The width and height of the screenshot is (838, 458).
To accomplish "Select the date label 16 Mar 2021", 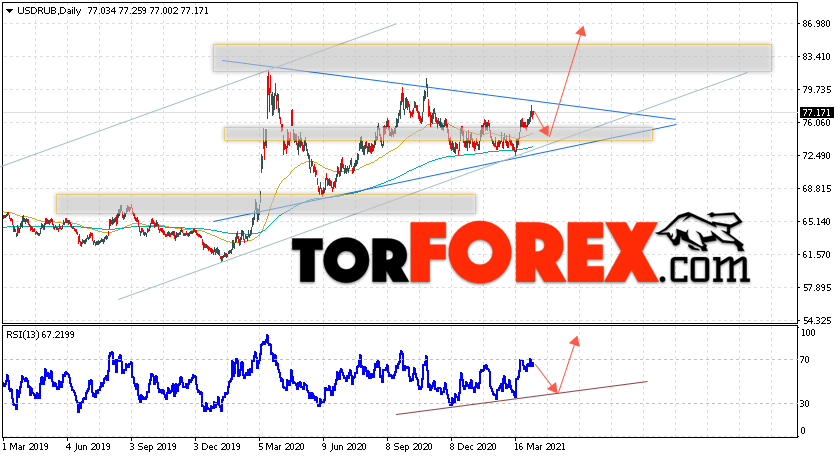I will (x=539, y=447).
